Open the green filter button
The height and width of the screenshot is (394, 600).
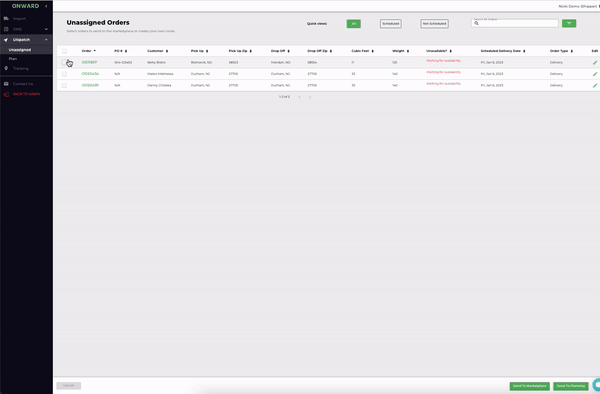coord(569,23)
